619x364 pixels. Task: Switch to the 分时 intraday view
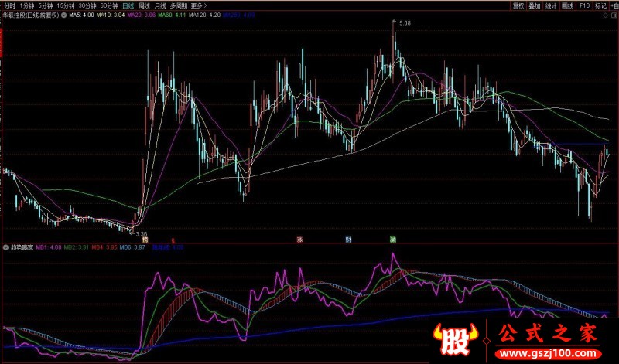pos(10,5)
